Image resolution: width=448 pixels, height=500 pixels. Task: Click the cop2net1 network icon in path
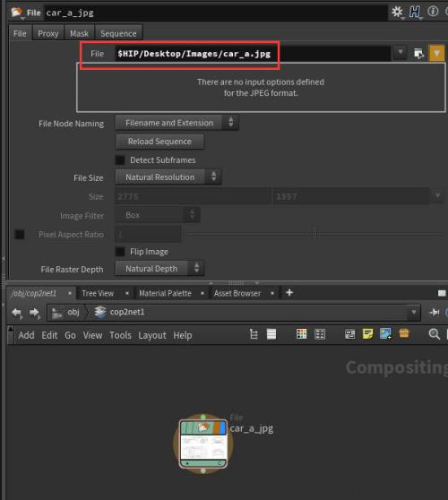click(99, 312)
